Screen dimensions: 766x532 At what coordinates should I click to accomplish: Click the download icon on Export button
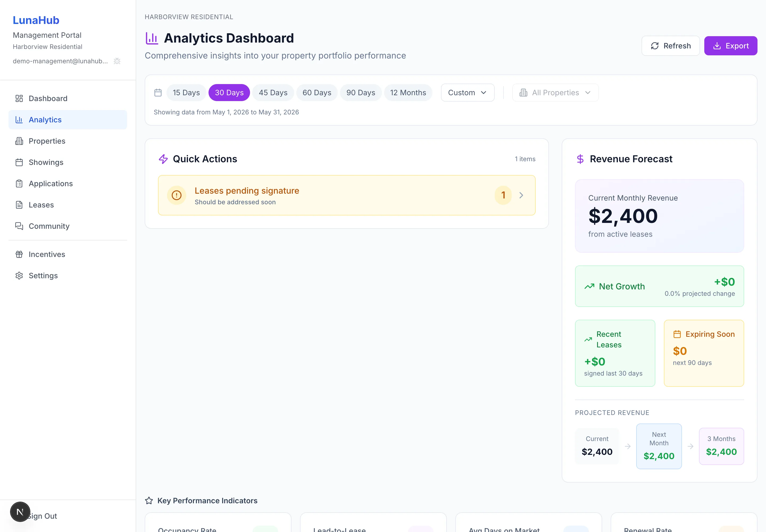pyautogui.click(x=717, y=46)
